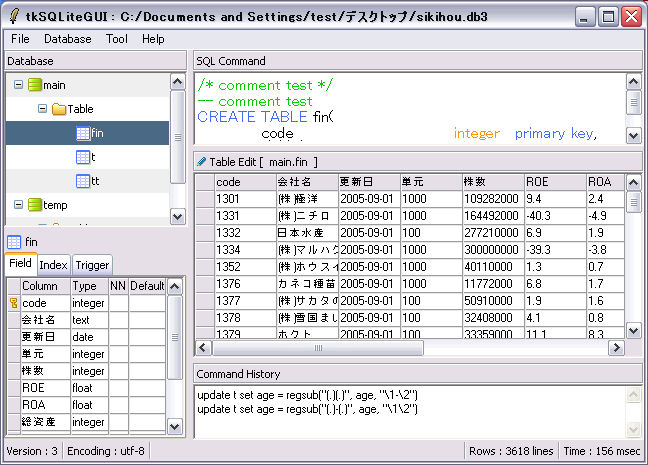Click the pencil icon in Table Edit header
This screenshot has width=648, height=465.
pos(201,161)
